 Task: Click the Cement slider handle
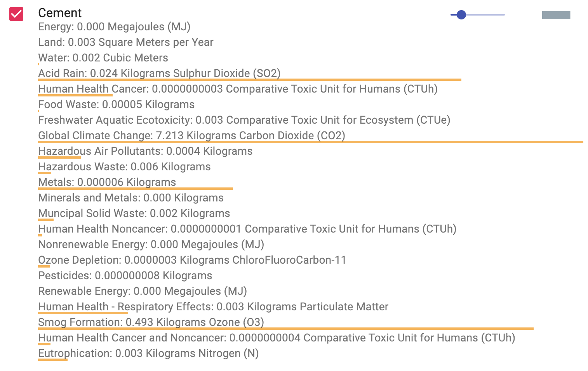point(461,15)
